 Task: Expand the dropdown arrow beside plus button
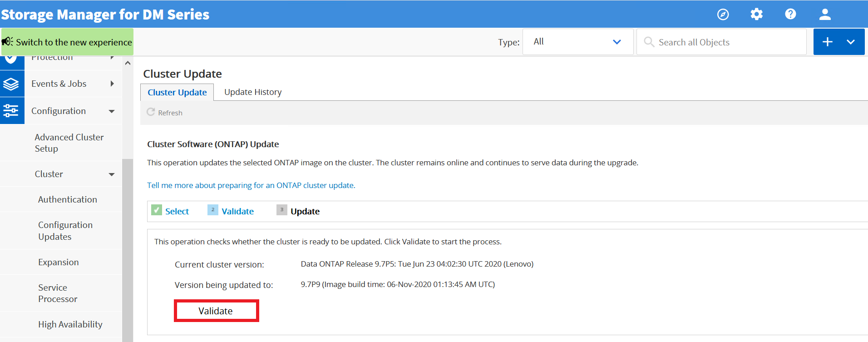851,42
